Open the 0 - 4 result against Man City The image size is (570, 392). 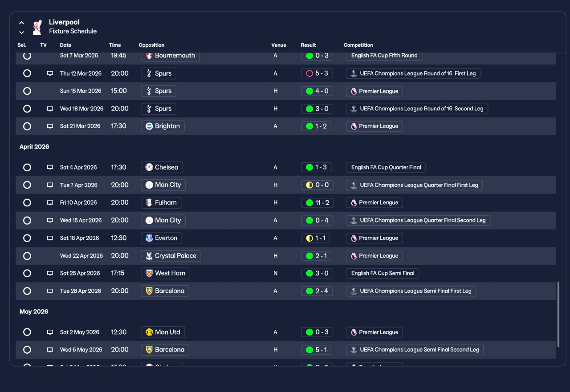[x=317, y=220]
